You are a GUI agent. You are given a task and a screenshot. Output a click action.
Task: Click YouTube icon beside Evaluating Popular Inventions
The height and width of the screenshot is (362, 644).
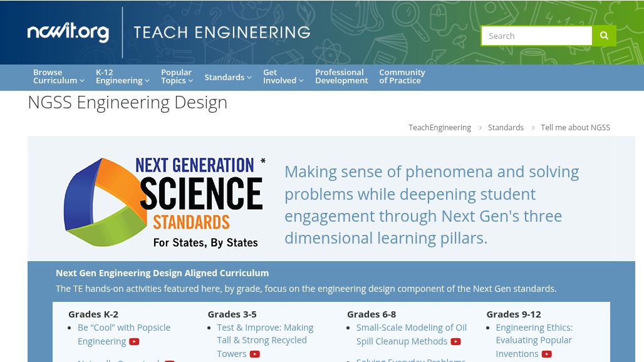coord(546,354)
